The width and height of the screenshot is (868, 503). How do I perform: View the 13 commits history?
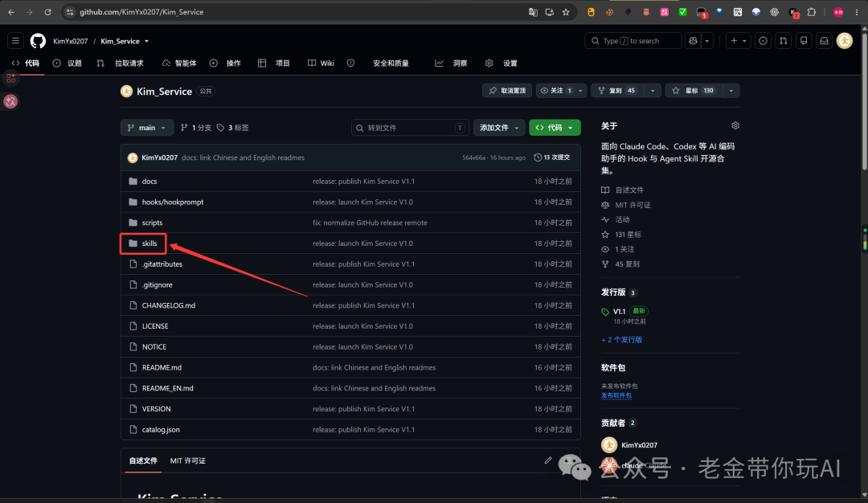pos(552,157)
